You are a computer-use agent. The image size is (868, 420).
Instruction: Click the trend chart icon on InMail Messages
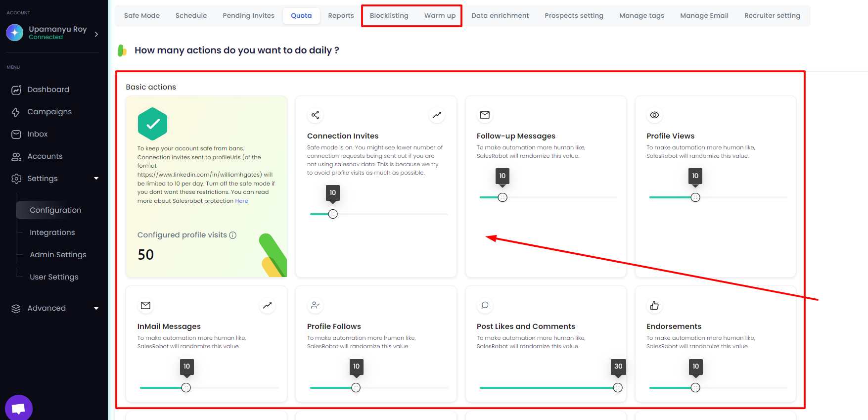[267, 306]
